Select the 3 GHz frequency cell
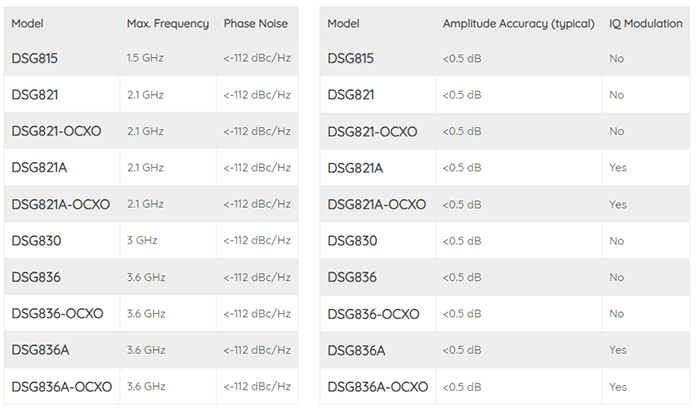Image resolution: width=700 pixels, height=418 pixels. click(143, 240)
